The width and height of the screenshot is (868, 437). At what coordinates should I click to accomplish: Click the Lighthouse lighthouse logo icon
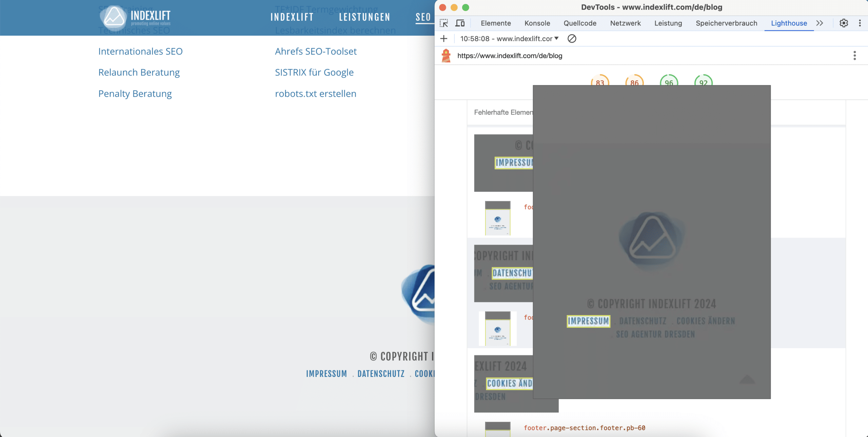tap(446, 56)
